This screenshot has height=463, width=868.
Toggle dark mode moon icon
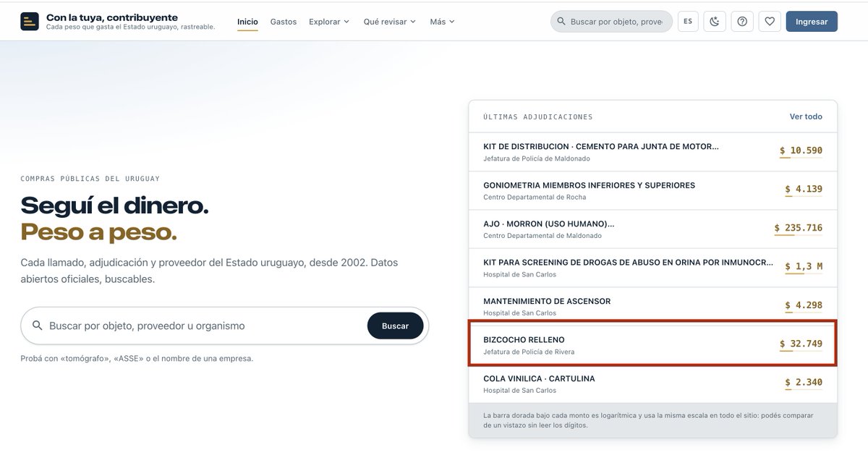coord(715,22)
